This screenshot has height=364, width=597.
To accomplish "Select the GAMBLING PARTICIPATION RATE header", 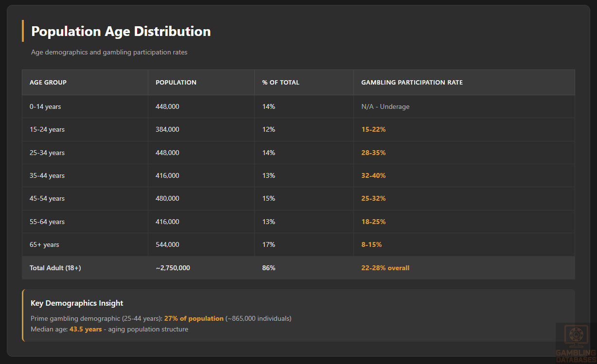I will click(x=412, y=82).
